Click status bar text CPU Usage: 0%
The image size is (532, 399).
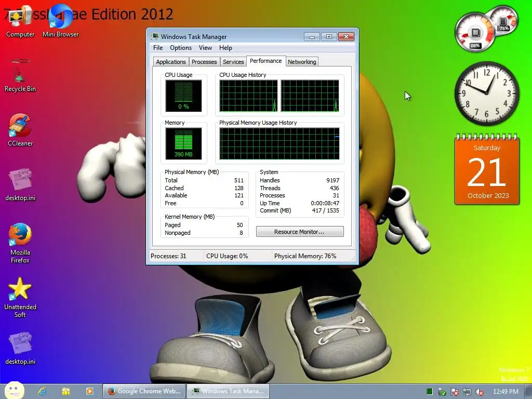coord(227,256)
